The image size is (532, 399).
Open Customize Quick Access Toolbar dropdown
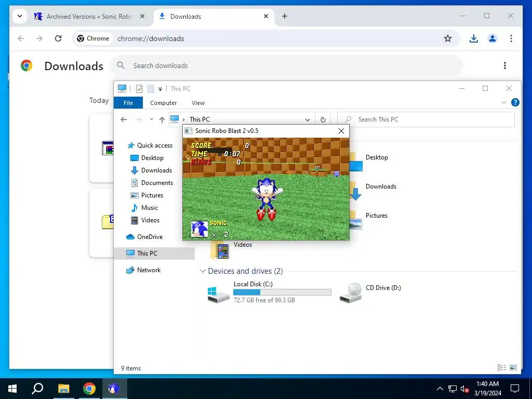[x=160, y=89]
